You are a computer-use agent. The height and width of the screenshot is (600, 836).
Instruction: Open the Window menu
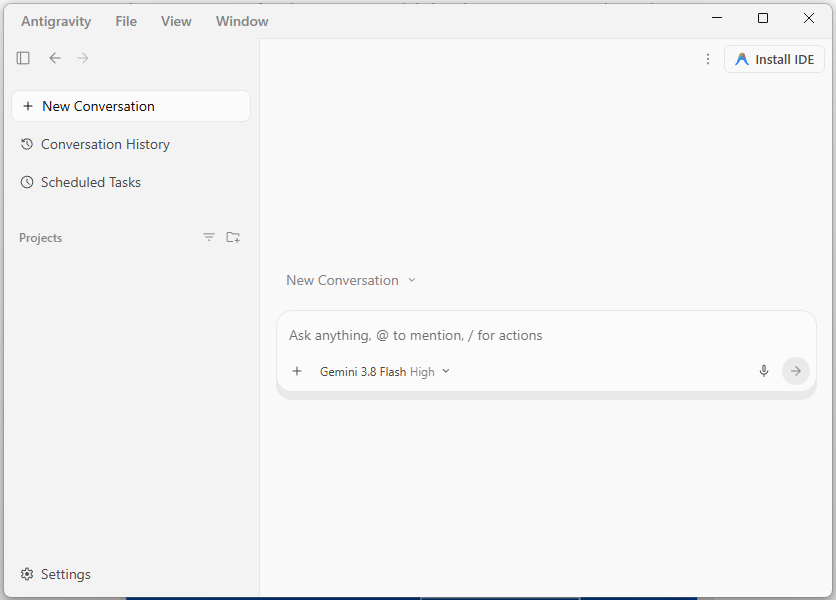pos(242,21)
